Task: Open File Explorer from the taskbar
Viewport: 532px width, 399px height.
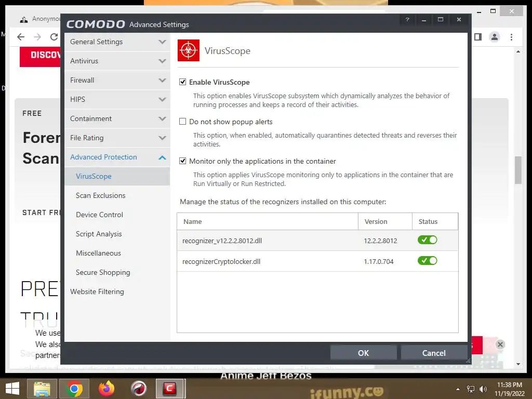Action: coord(42,389)
